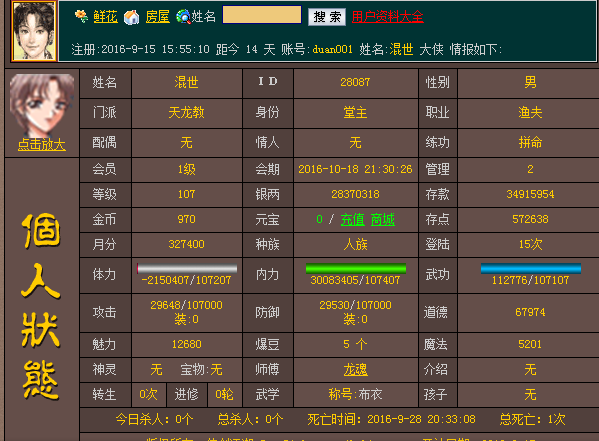Click 点击放大 to enlarge avatar

click(42, 145)
